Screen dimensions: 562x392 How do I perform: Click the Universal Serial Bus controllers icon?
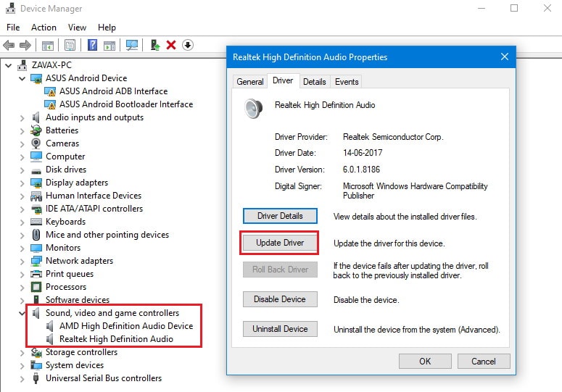[x=36, y=378]
